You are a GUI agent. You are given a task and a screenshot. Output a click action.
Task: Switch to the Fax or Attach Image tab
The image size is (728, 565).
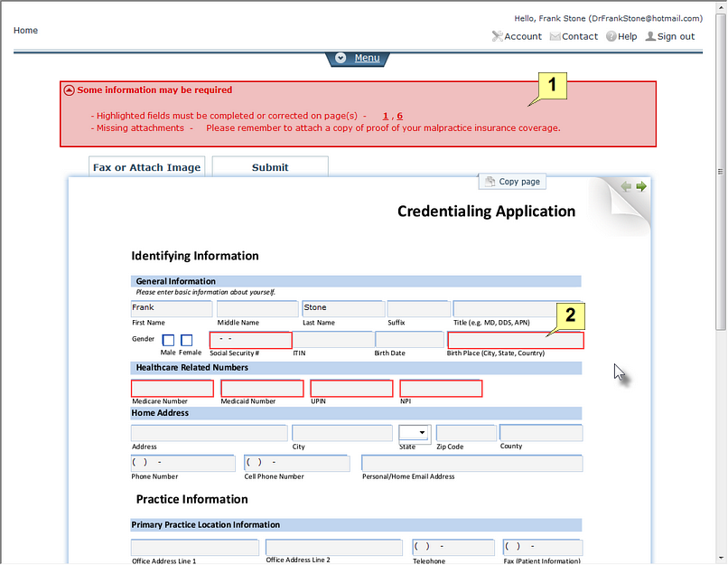pyautogui.click(x=146, y=167)
